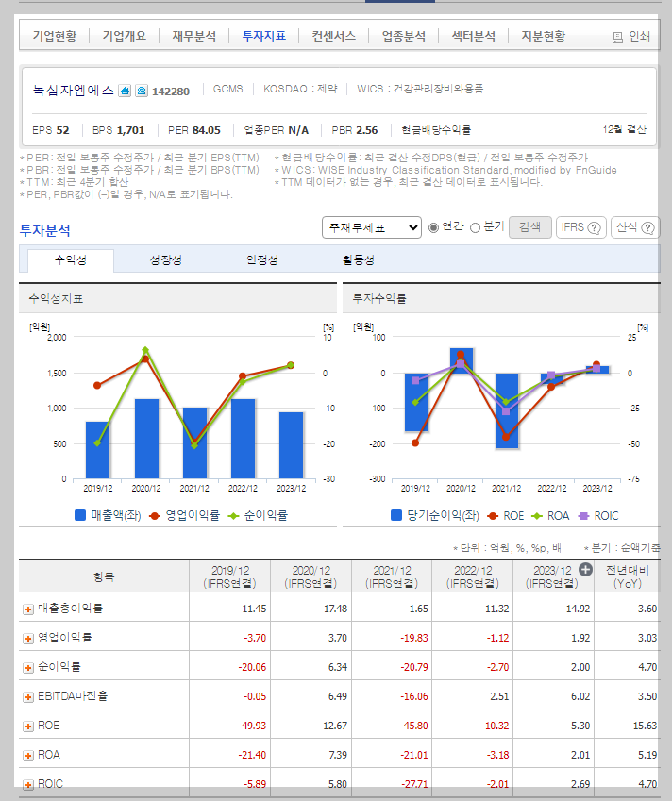Switch to the 활동성 sub-tab
This screenshot has height=801, width=672.
[359, 260]
